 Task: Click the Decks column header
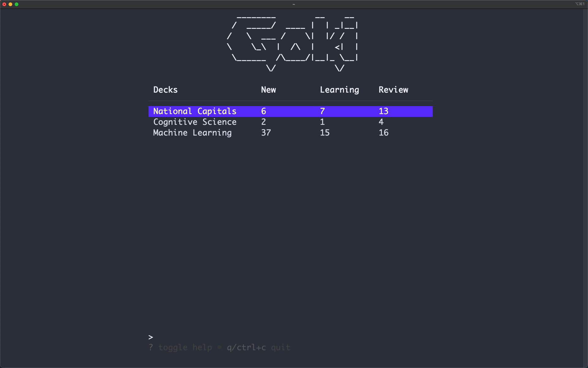pos(165,90)
